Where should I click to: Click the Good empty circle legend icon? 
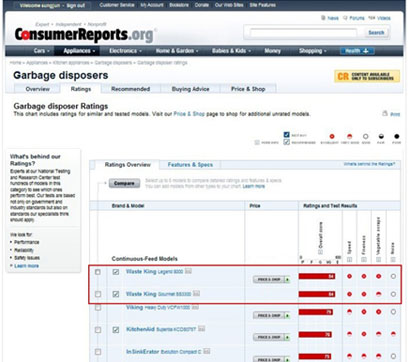tap(366, 136)
